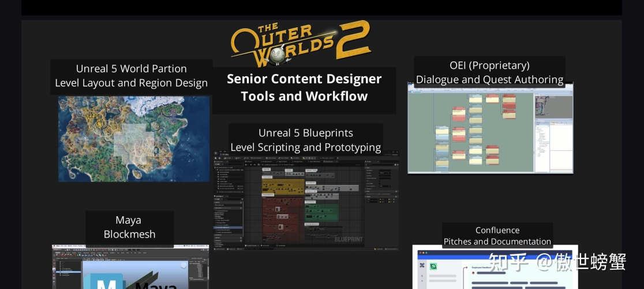This screenshot has width=644, height=289.
Task: Click 'Dialogue and Quest Authoring' caption
Action: click(x=489, y=79)
